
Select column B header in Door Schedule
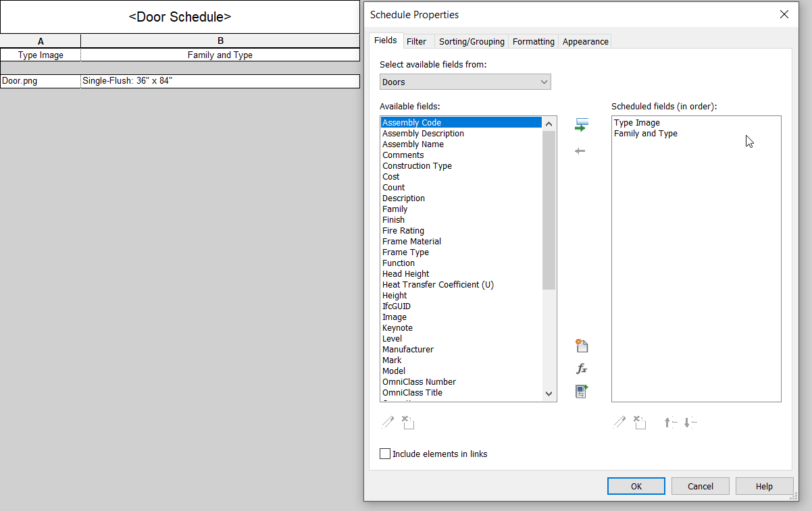(220, 41)
